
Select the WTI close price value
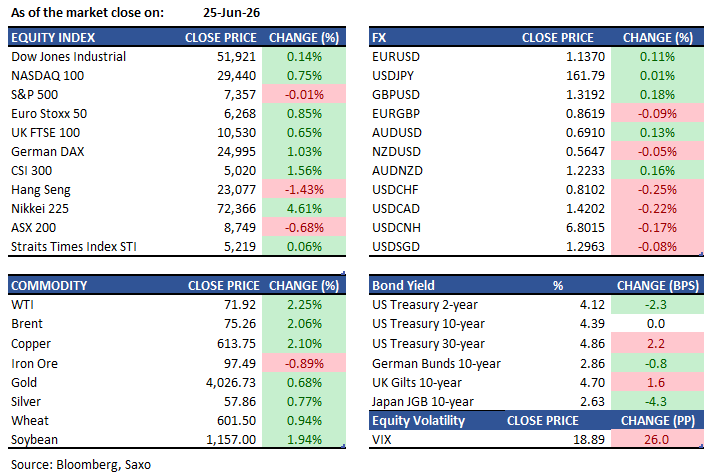click(x=239, y=305)
